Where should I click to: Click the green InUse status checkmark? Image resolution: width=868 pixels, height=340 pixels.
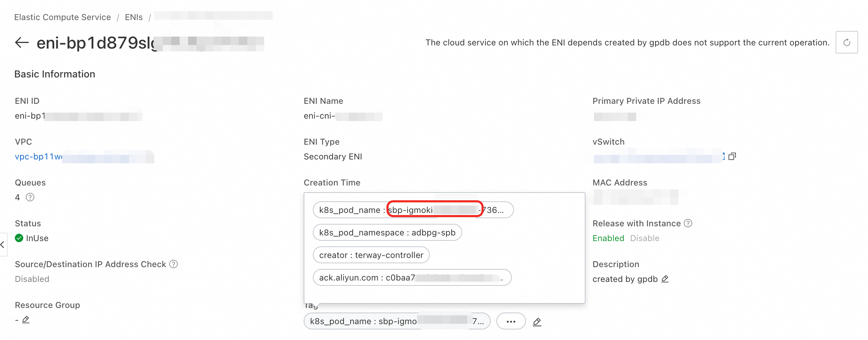coord(19,238)
